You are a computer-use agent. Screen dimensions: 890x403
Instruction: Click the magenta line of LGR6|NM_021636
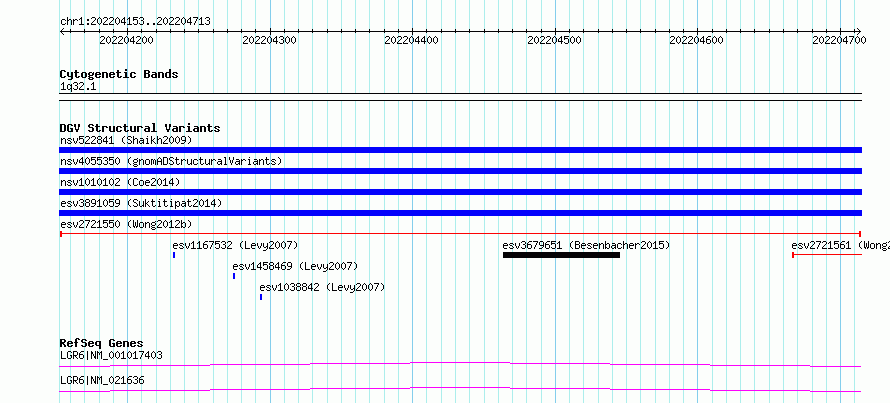460,389
